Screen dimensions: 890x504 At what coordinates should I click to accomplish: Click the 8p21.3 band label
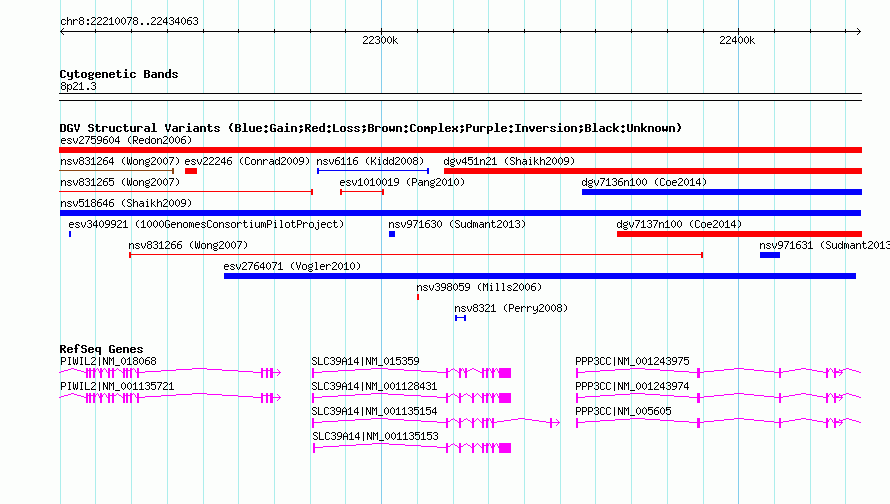[x=78, y=86]
